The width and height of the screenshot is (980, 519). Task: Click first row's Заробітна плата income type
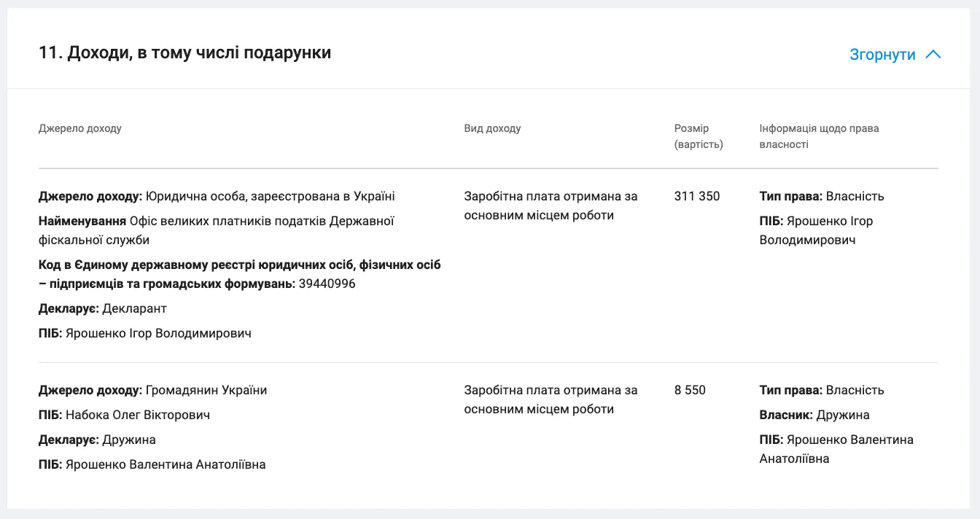click(551, 206)
